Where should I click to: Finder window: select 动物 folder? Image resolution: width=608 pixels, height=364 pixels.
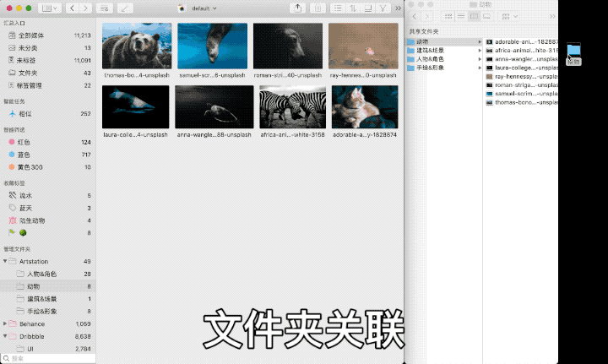click(444, 41)
